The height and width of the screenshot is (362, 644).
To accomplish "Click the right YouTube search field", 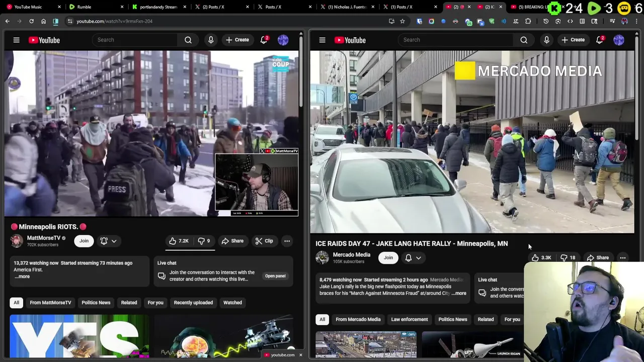I will (x=455, y=40).
